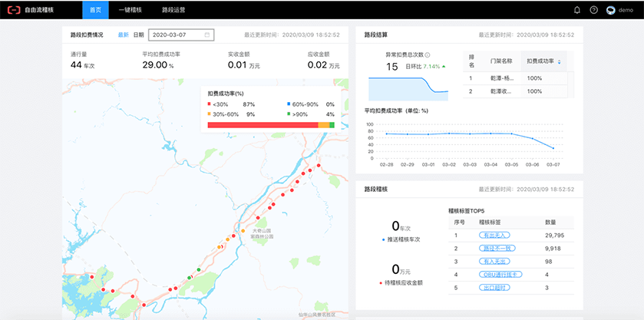This screenshot has height=320, width=644.
Task: Open the 路段运营 tab
Action: [173, 10]
